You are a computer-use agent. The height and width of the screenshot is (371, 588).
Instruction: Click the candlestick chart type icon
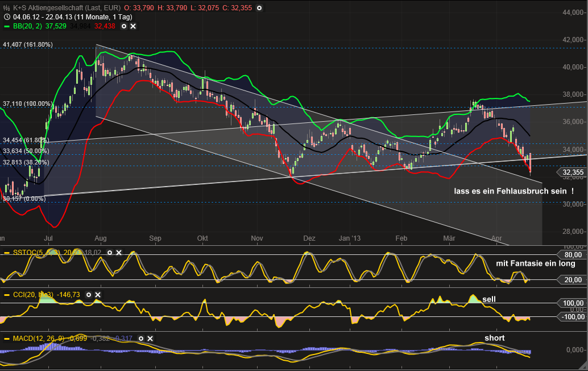(x=6, y=8)
